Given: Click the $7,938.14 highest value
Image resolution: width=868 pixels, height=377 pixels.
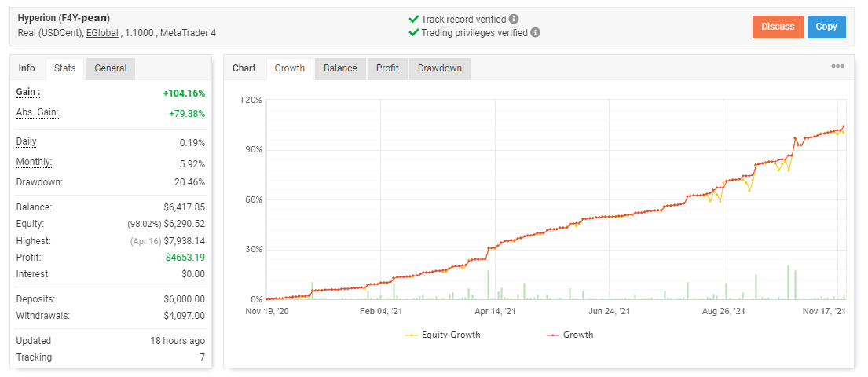Looking at the screenshot, I should [185, 241].
